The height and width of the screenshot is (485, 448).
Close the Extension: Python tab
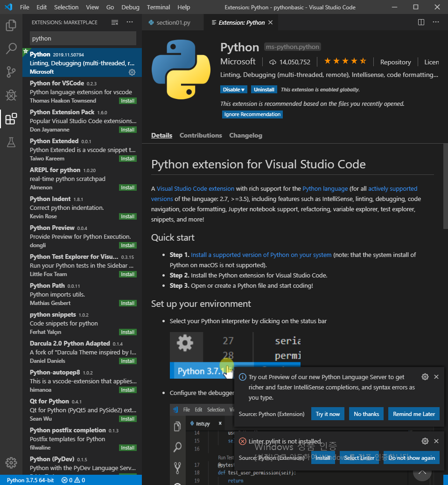coord(270,22)
